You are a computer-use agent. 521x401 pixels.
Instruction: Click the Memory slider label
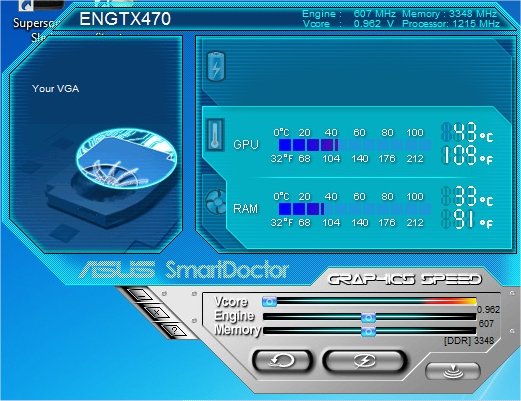coord(238,330)
